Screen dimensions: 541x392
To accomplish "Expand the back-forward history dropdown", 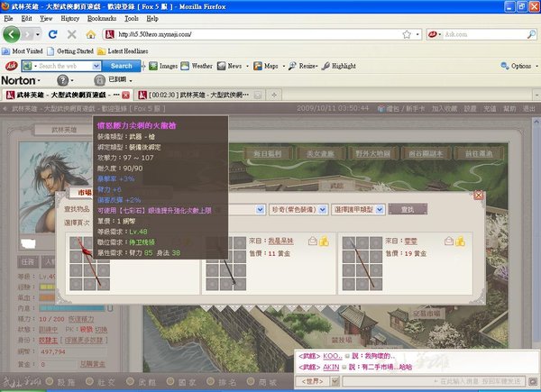I will pyautogui.click(x=38, y=34).
